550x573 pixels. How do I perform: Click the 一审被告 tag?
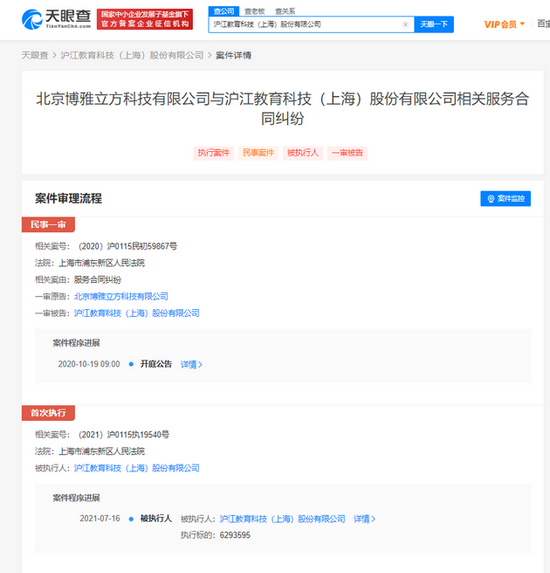pyautogui.click(x=347, y=153)
